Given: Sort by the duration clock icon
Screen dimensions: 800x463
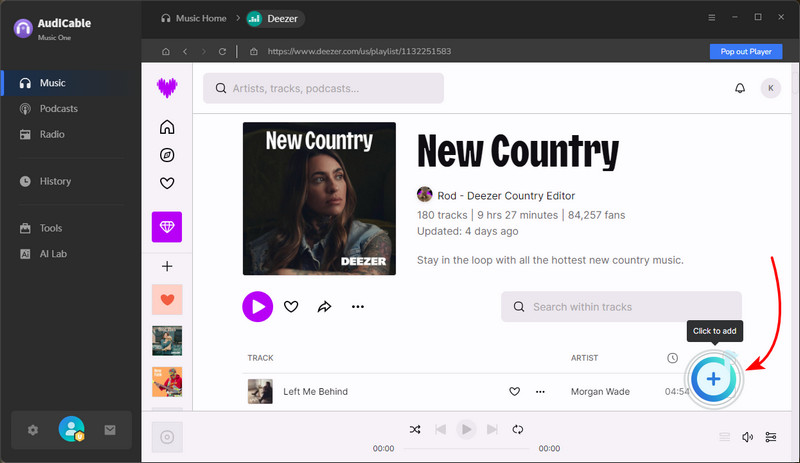Looking at the screenshot, I should coord(672,358).
